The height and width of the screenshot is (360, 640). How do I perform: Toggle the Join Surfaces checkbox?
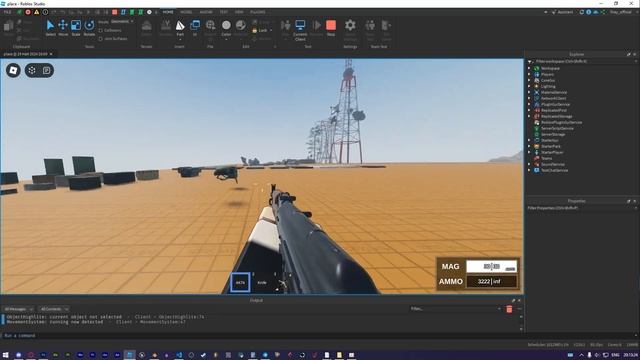[100, 39]
